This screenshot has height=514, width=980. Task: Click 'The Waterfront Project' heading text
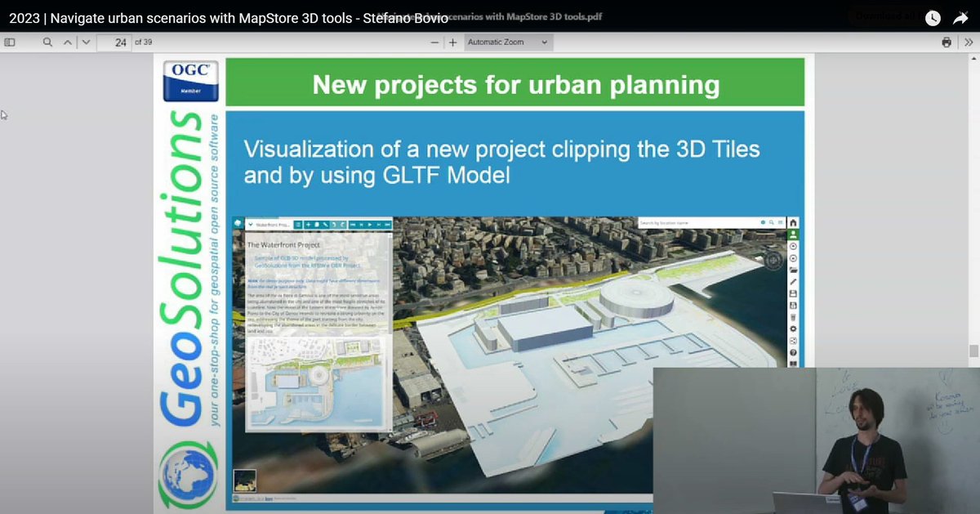click(284, 244)
